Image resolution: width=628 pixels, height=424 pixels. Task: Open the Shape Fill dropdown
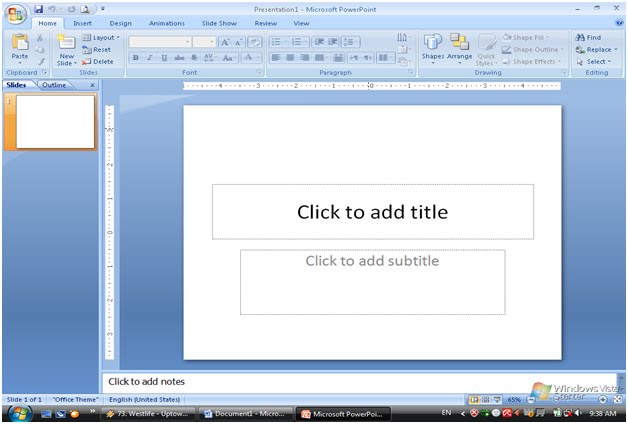[x=526, y=38]
